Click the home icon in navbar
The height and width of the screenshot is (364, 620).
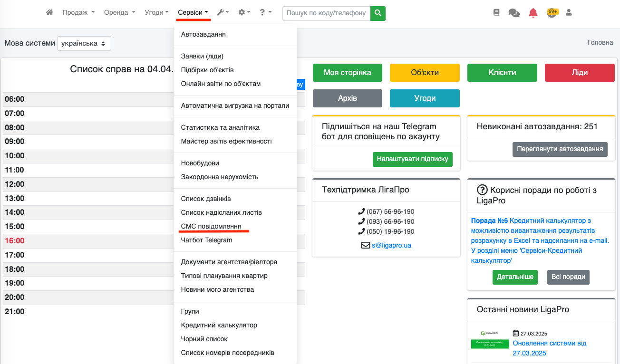49,13
